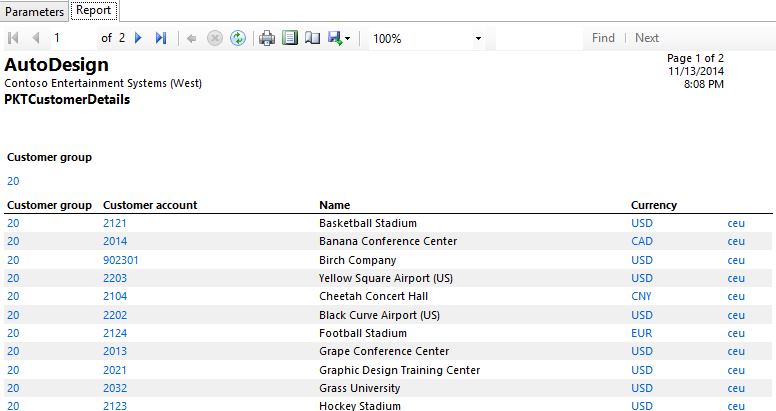Image resolution: width=776 pixels, height=411 pixels.
Task: Stop report rendering
Action: click(x=214, y=38)
